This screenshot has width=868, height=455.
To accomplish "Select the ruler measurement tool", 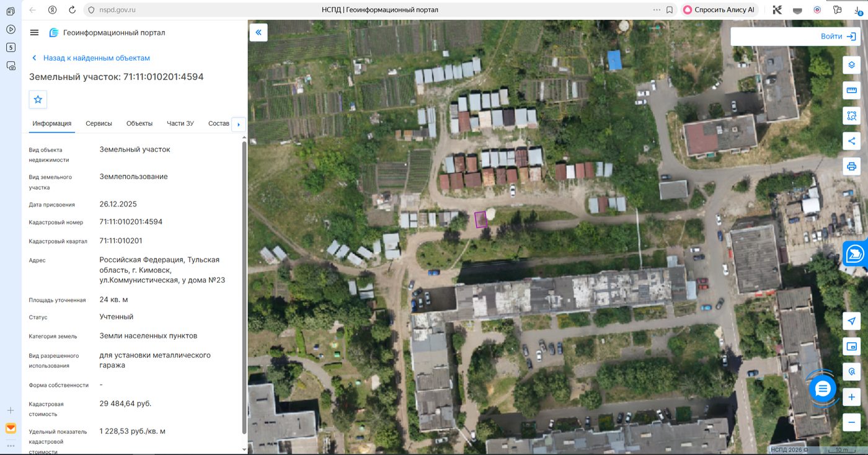I will (851, 90).
